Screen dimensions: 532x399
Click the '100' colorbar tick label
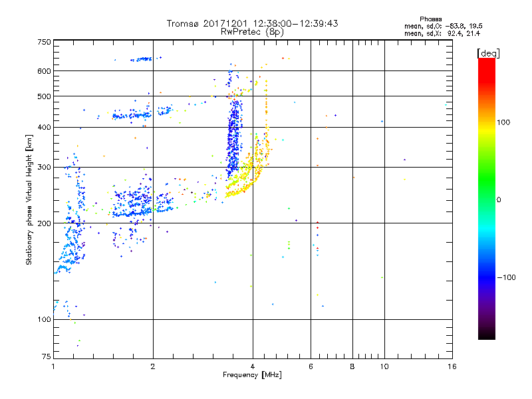tap(503, 122)
